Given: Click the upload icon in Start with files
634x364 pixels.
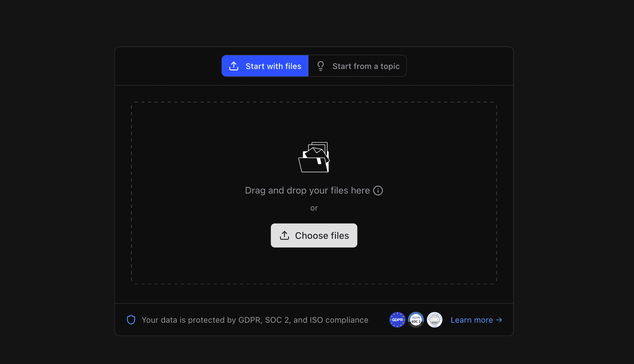Looking at the screenshot, I should coord(234,66).
